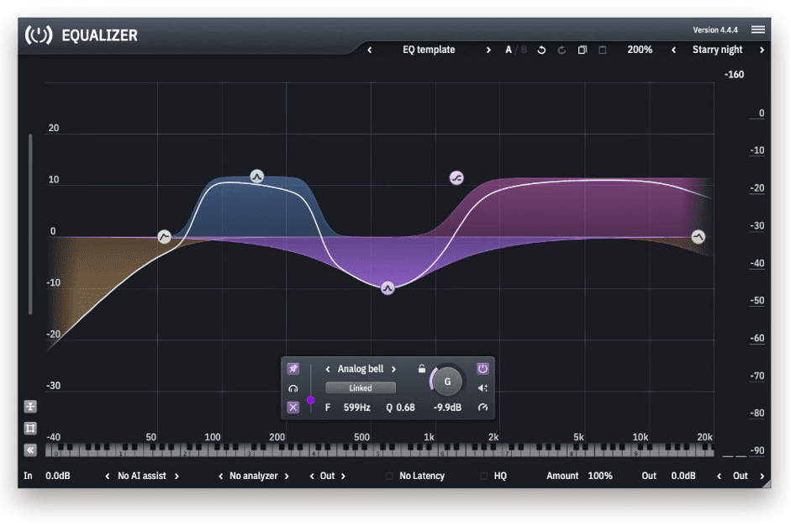Click right arrow of bottom-right Out selector

pos(762,476)
